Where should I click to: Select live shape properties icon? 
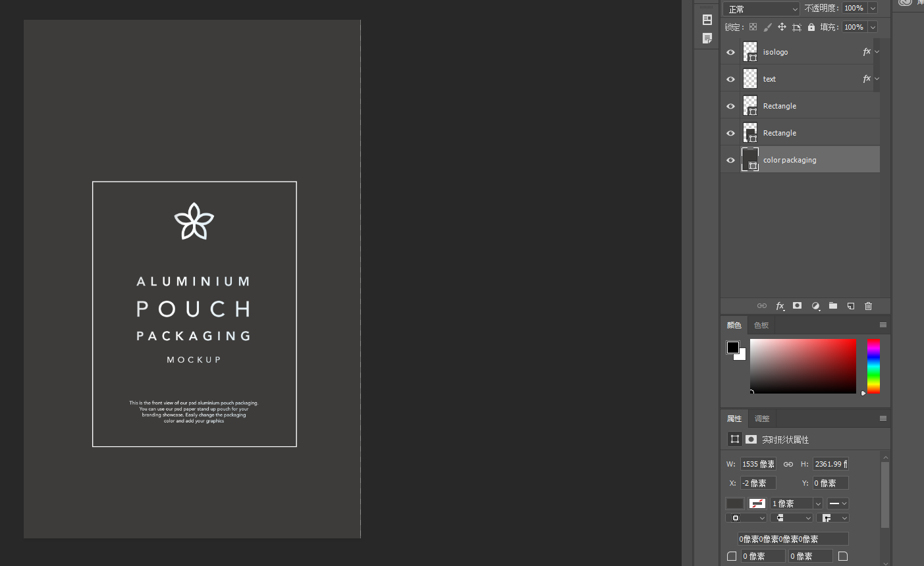click(x=734, y=439)
